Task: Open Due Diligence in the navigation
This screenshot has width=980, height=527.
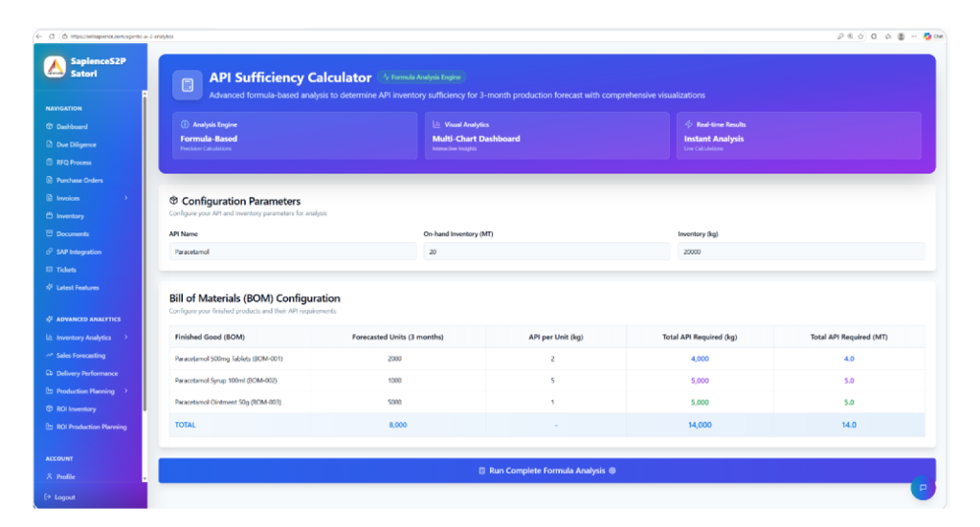Action: [x=77, y=144]
